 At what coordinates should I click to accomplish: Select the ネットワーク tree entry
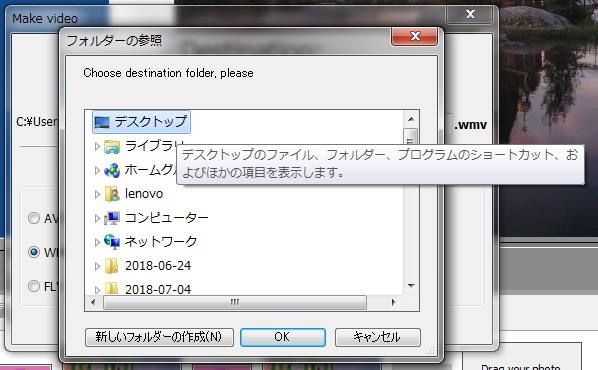[x=161, y=242]
